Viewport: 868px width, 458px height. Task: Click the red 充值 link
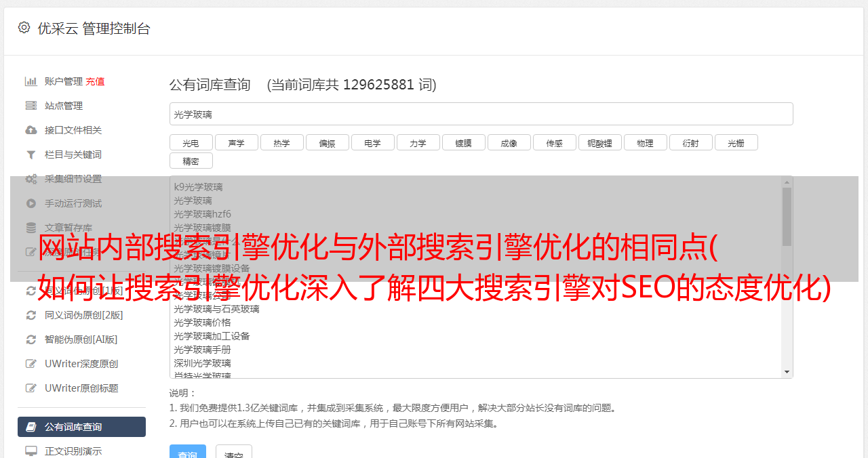[95, 81]
